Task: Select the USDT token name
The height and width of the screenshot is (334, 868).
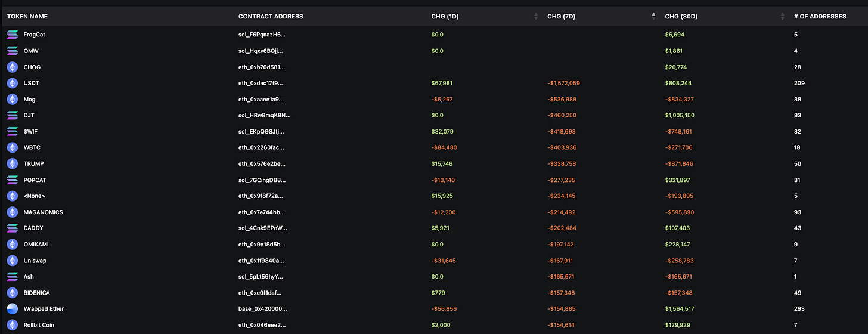Action: [31, 83]
